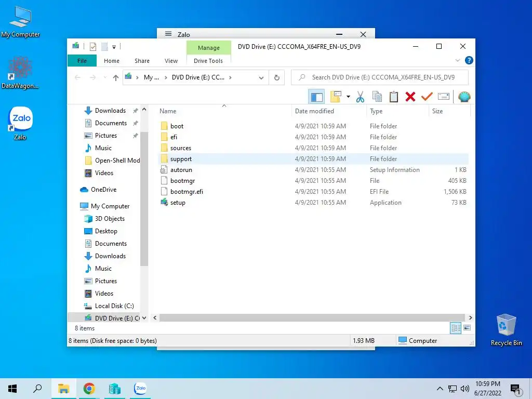
Task: Sort by the Name column header
Action: (224, 111)
